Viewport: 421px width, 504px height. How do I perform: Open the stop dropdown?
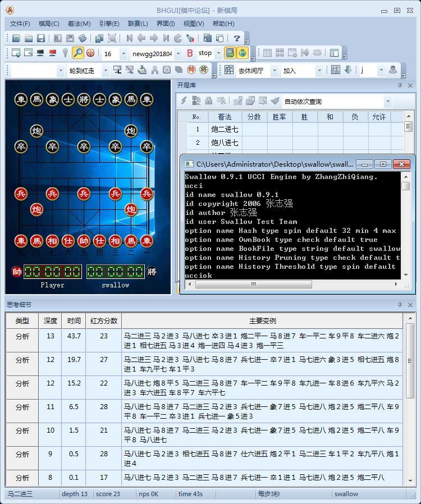click(218, 53)
